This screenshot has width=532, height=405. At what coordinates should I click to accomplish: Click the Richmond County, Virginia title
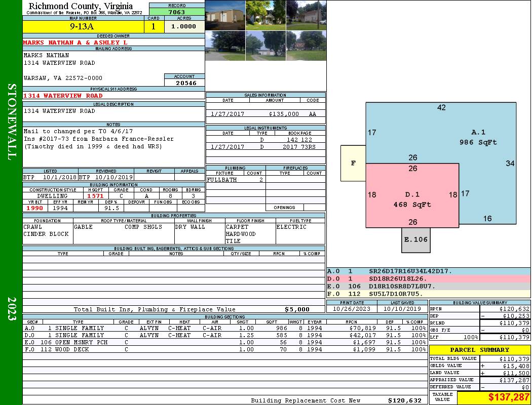(x=81, y=6)
